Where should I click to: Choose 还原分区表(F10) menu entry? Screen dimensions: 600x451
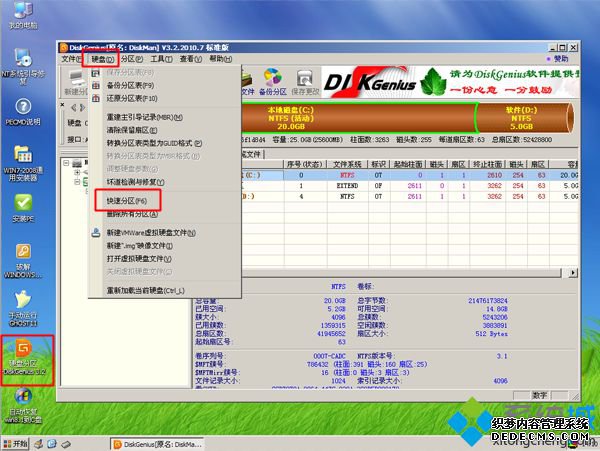(x=165, y=98)
